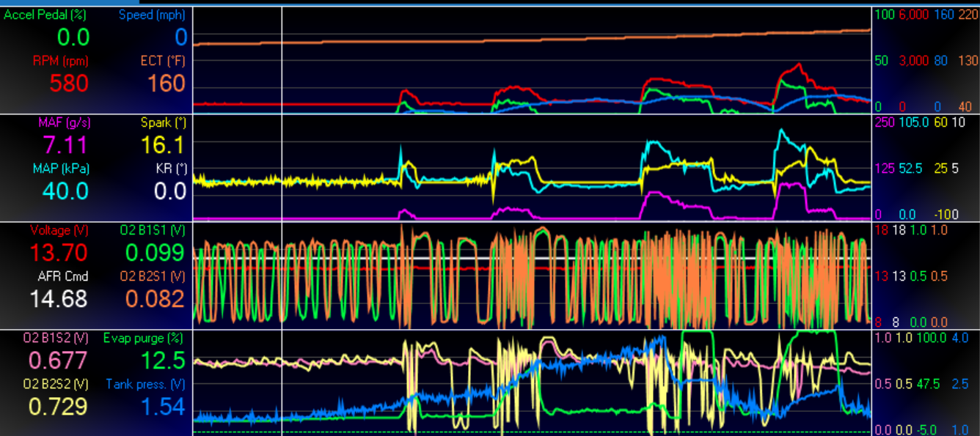Click the white vertical cursor line in the top chart
Image resolution: width=980 pixels, height=436 pixels.
[x=282, y=60]
